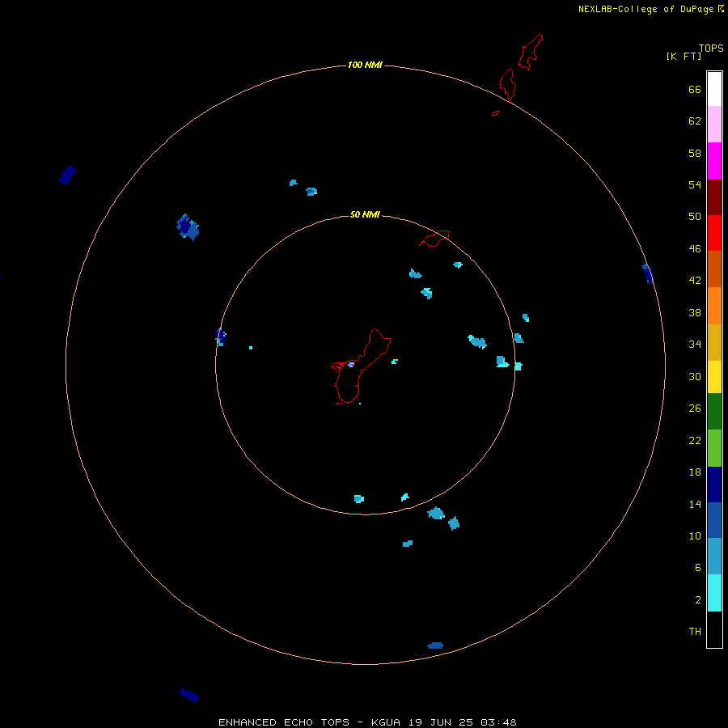The height and width of the screenshot is (728, 728).
Task: Click the TOPS legend title
Action: coord(711,48)
